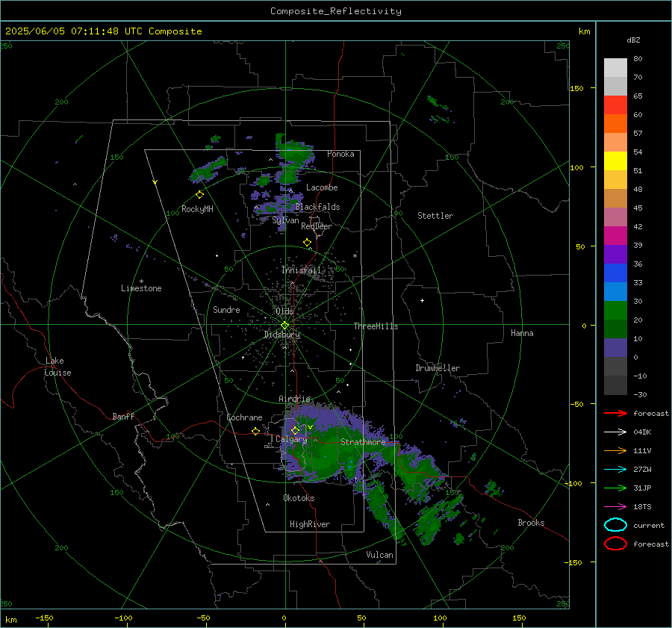This screenshot has height=628, width=672.
Task: Click the HighRiver label
Action: (310, 524)
